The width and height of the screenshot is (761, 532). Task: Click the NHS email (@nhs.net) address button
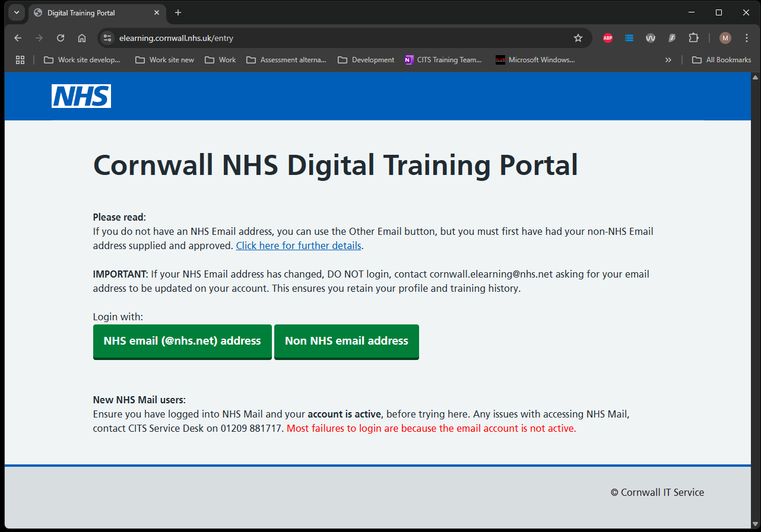182,341
